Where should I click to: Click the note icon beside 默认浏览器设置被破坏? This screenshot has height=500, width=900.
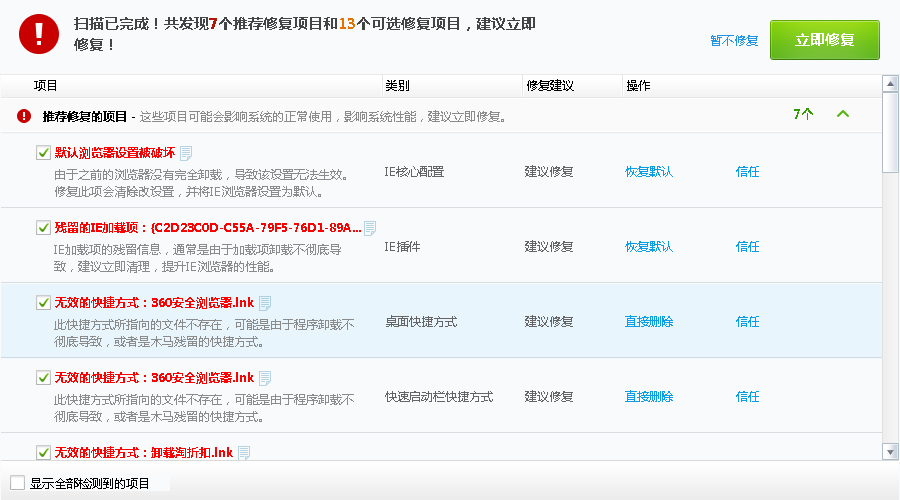[185, 153]
